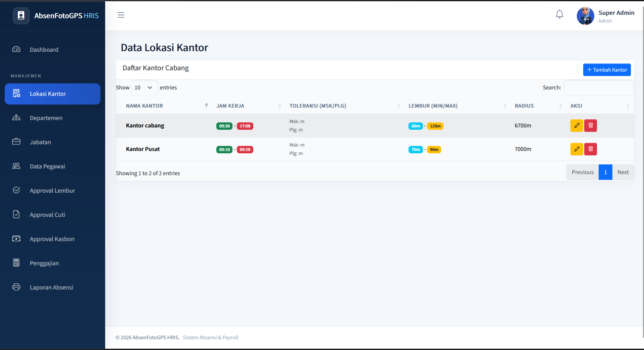644x350 pixels.
Task: Click the Approval Lembur check-circle icon
Action: (16, 190)
